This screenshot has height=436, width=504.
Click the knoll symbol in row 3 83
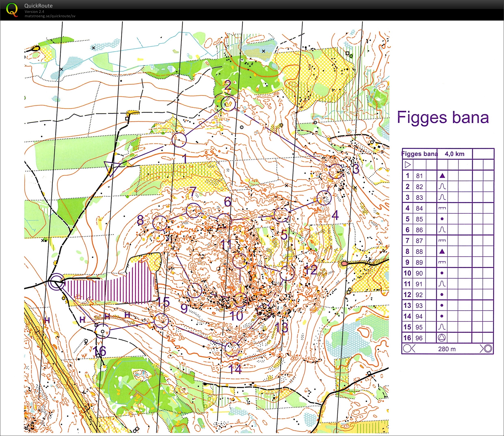442,197
